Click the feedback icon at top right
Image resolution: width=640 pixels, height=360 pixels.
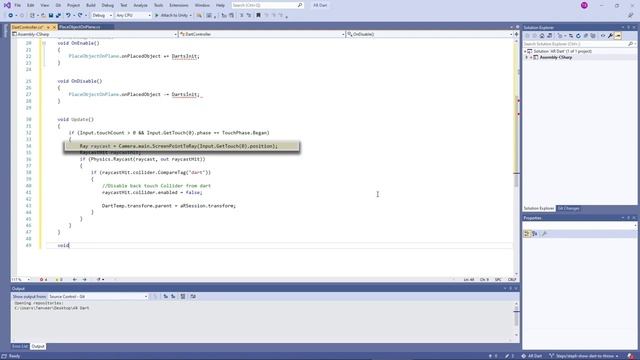pos(630,15)
